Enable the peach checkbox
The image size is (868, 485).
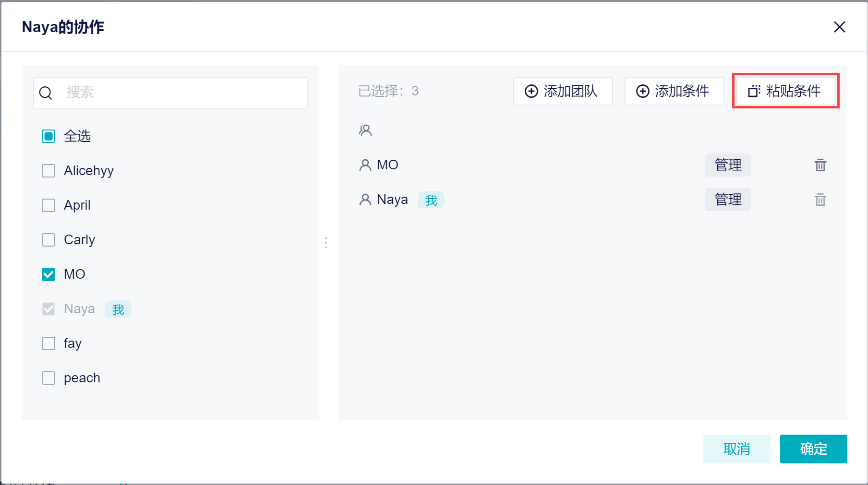click(x=48, y=378)
